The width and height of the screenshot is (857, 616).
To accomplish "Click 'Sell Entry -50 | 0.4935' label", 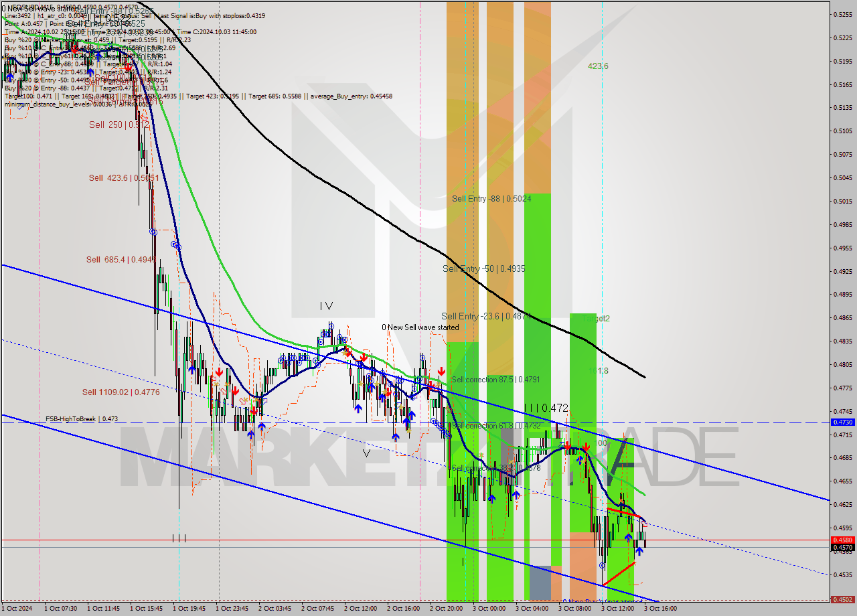I will [x=484, y=268].
